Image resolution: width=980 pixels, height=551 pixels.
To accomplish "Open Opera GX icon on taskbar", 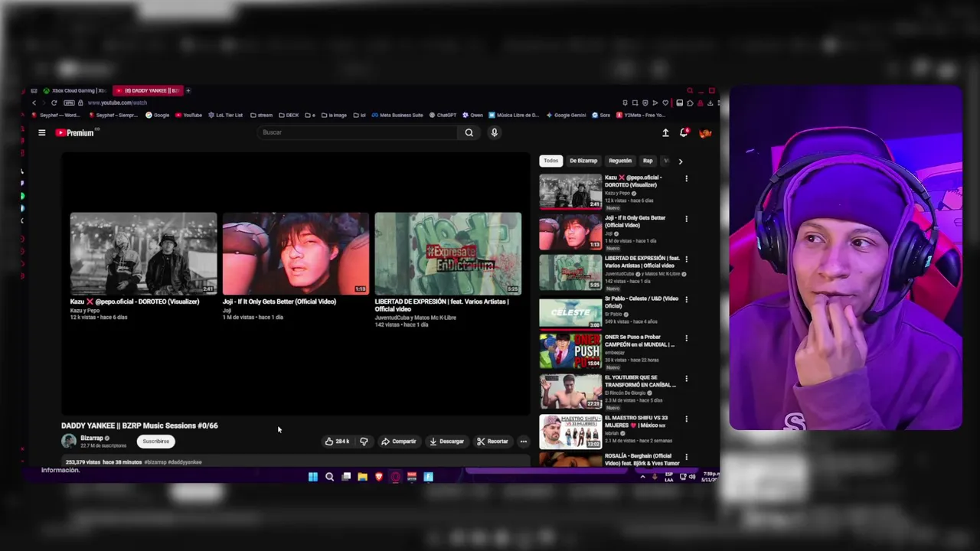I will pyautogui.click(x=395, y=477).
